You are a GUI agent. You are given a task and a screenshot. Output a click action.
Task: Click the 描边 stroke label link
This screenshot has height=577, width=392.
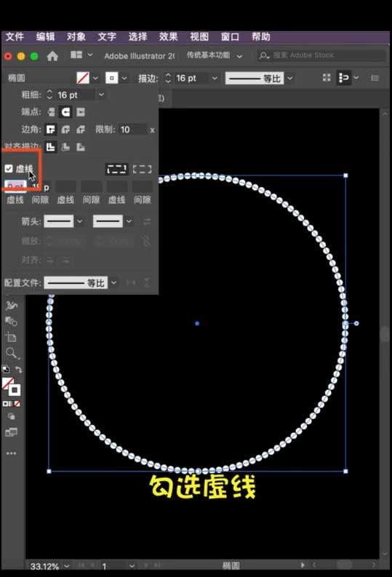coord(148,78)
